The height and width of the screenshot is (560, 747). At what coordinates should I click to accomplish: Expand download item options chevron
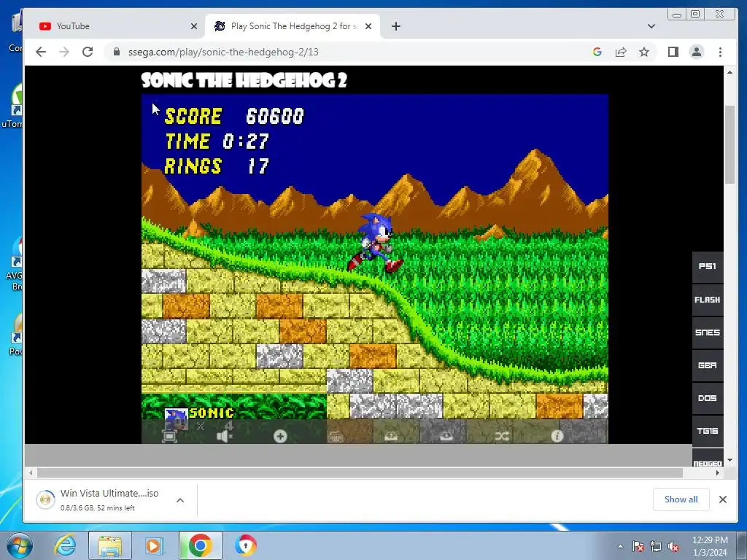coord(180,500)
